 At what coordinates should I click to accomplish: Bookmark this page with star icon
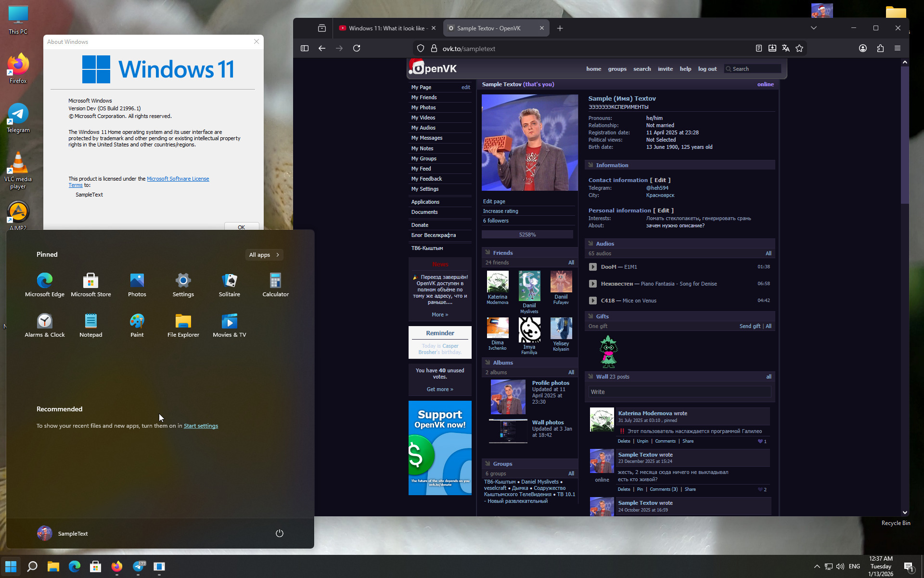(x=799, y=48)
